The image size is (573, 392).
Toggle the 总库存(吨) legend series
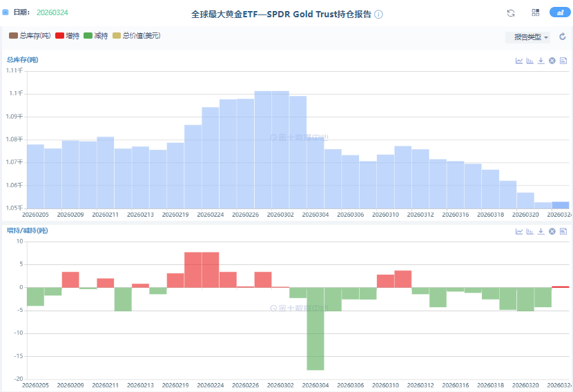(29, 35)
